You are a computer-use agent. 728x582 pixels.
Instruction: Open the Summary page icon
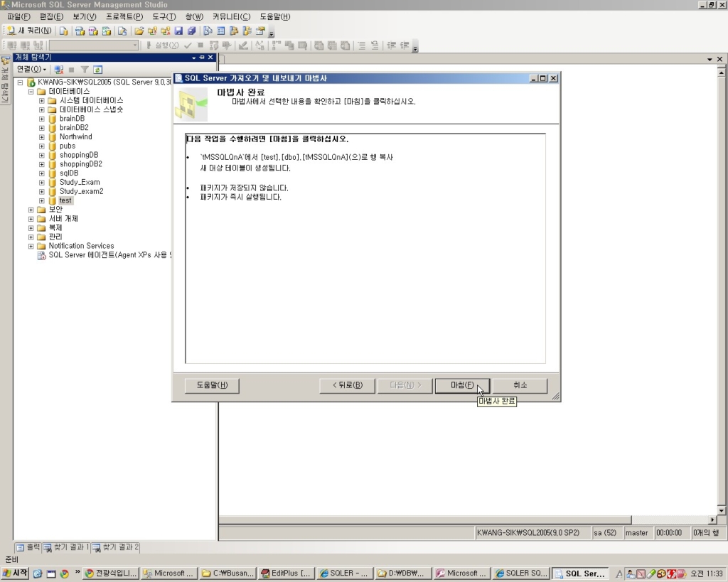coord(221,31)
